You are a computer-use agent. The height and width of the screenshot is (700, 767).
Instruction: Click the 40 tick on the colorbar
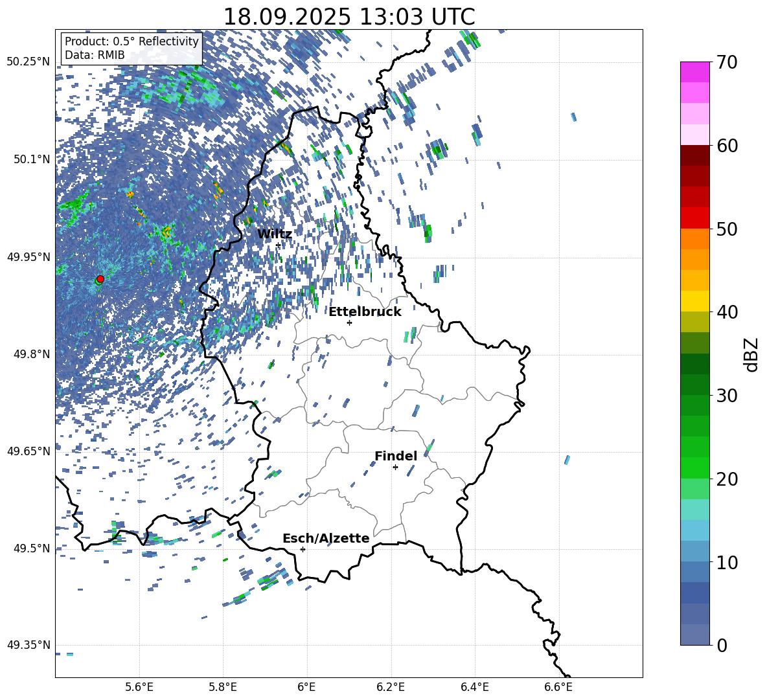pyautogui.click(x=727, y=312)
